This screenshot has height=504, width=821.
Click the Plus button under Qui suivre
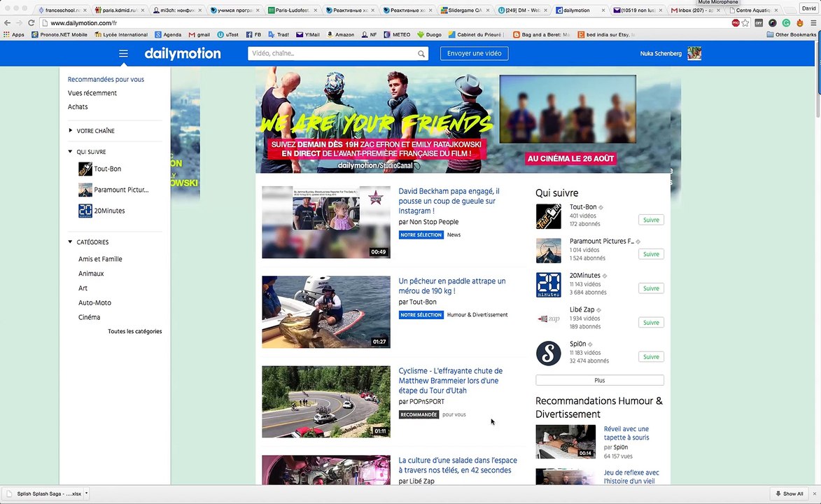[x=600, y=380]
